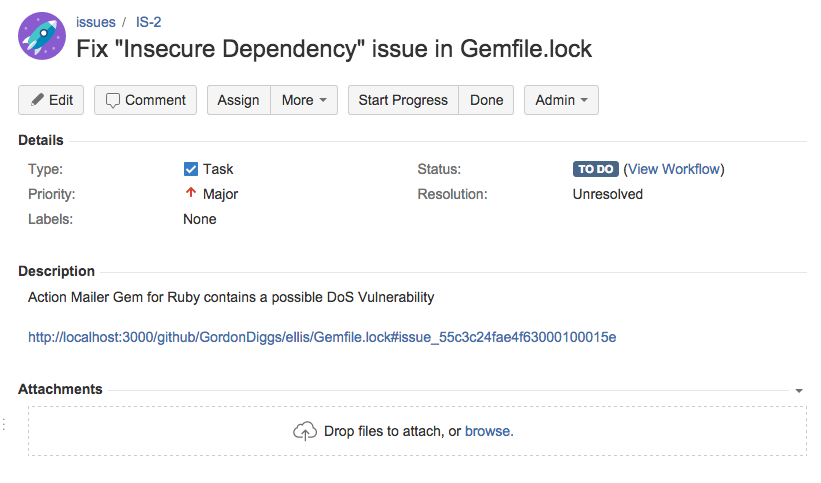Click the TO DO status badge
Screen dimensions: 821x483
point(596,169)
